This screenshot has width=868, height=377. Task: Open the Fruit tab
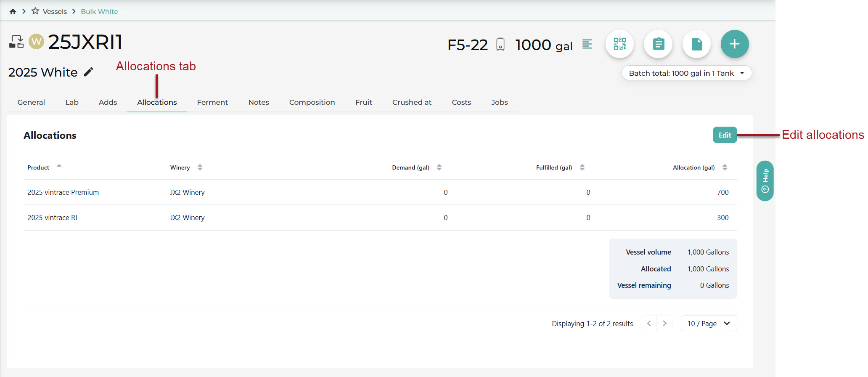coord(364,102)
